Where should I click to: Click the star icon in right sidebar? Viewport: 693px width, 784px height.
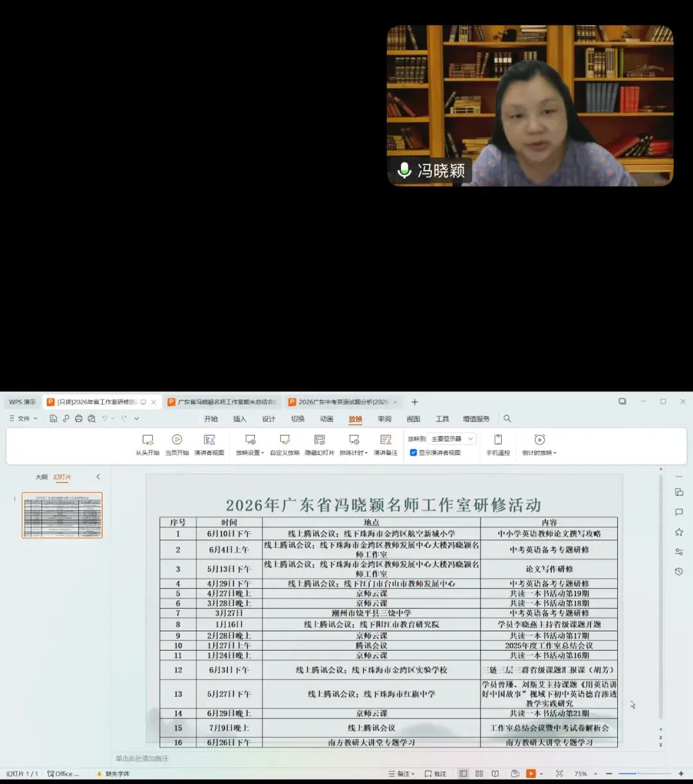coord(679,532)
